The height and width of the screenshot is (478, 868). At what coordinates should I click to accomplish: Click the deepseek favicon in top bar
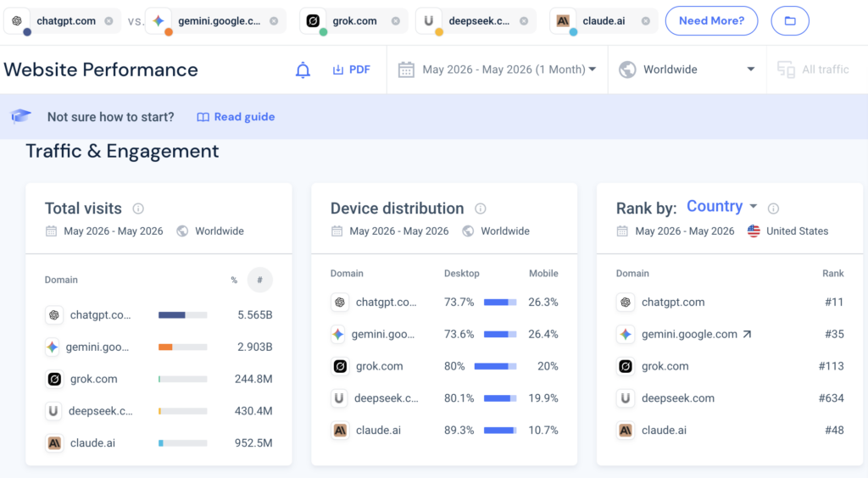(x=428, y=21)
